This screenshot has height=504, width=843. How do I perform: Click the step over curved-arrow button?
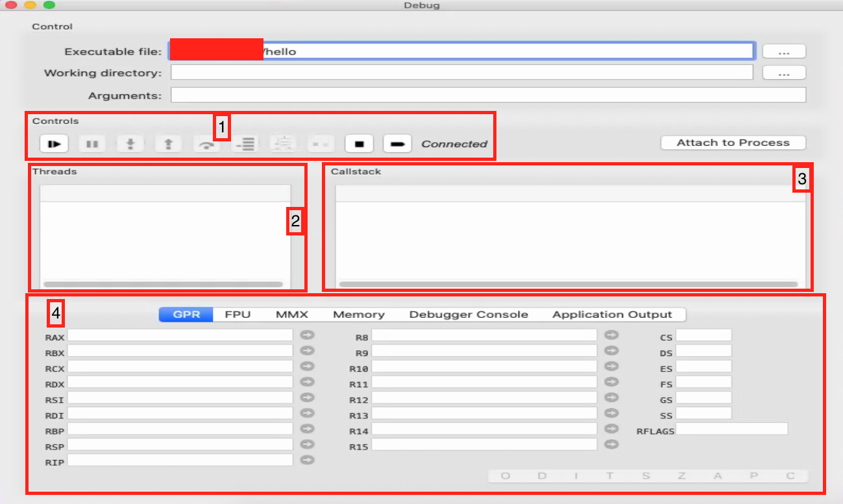pyautogui.click(x=207, y=143)
